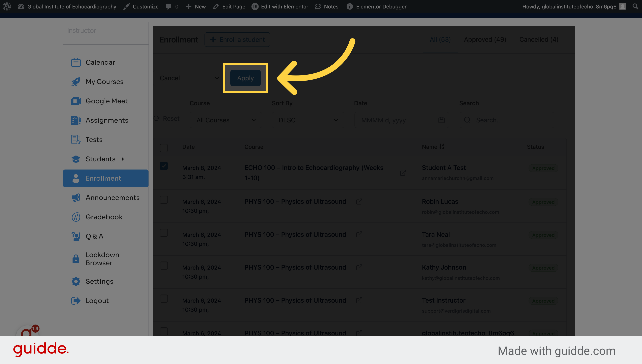This screenshot has width=642, height=364.
Task: Click the Announcements megaphone icon
Action: click(76, 198)
